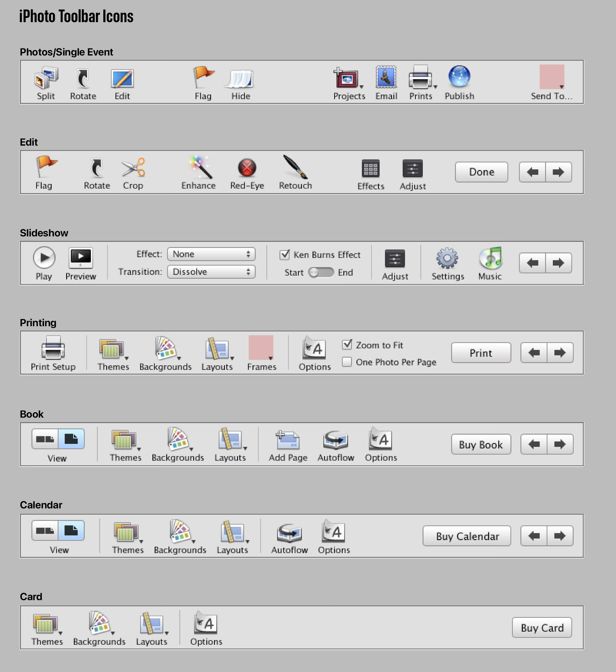
Task: Apply the Enhance magic wand
Action: 200,167
